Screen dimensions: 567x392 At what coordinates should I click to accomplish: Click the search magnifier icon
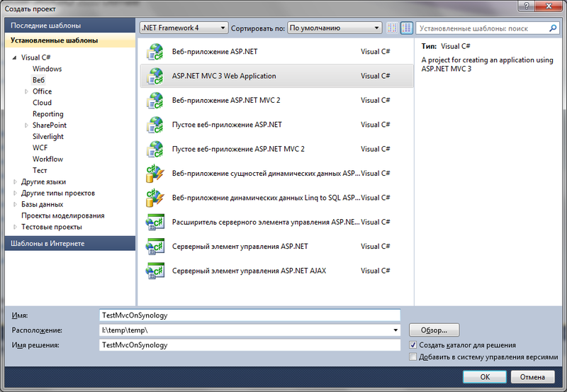(553, 28)
